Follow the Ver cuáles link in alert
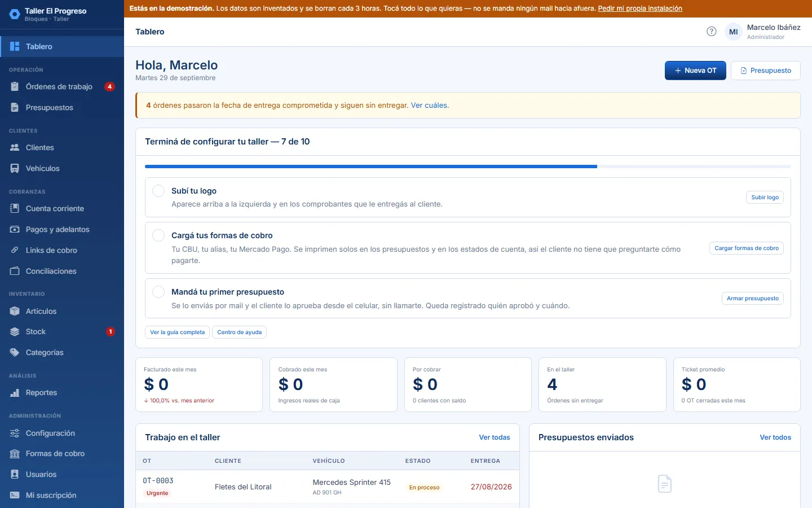Viewport: 812px width, 508px height. tap(429, 106)
